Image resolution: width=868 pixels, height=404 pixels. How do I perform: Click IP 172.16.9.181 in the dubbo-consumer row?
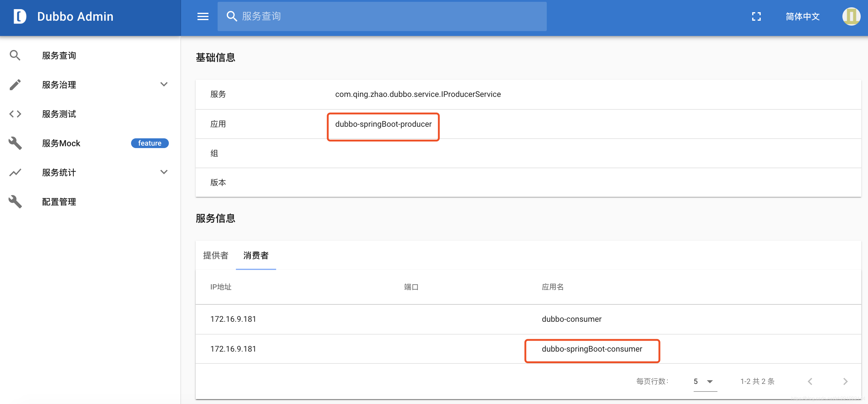[x=233, y=319]
